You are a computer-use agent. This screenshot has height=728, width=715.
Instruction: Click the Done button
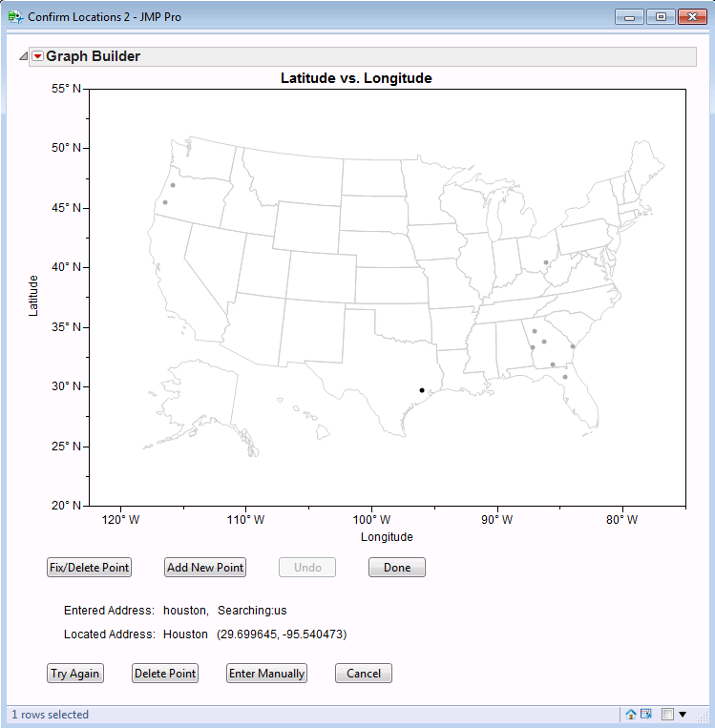[x=397, y=568]
